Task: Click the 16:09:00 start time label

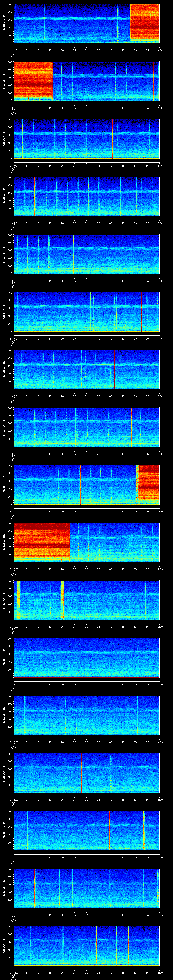Action: (x=13, y=511)
